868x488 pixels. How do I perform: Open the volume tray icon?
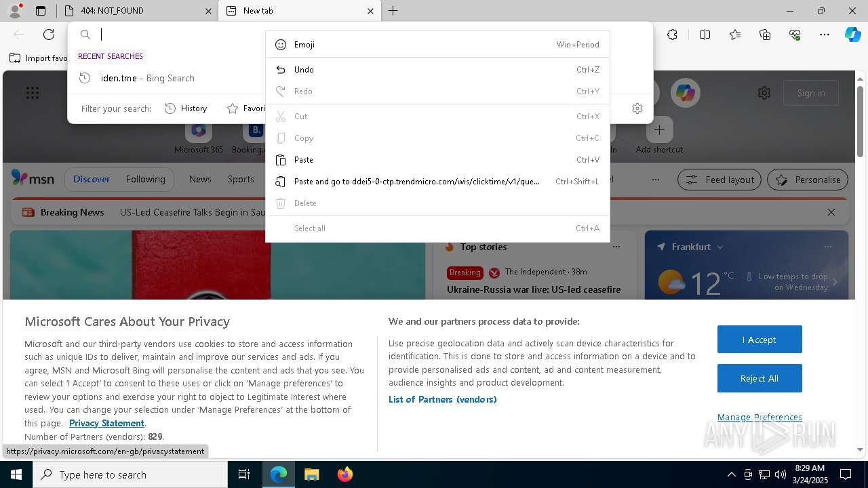coord(780,474)
